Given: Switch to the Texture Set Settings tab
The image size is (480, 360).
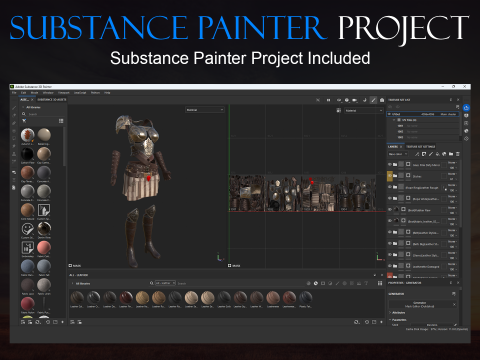Looking at the screenshot, I should 421,147.
